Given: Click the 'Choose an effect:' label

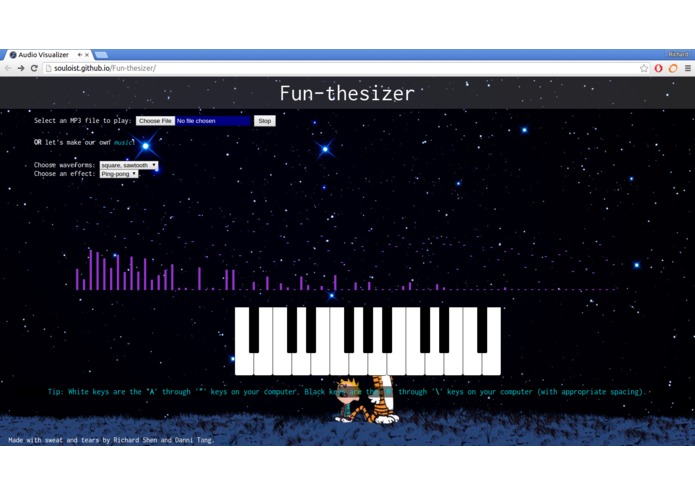Looking at the screenshot, I should pos(64,174).
